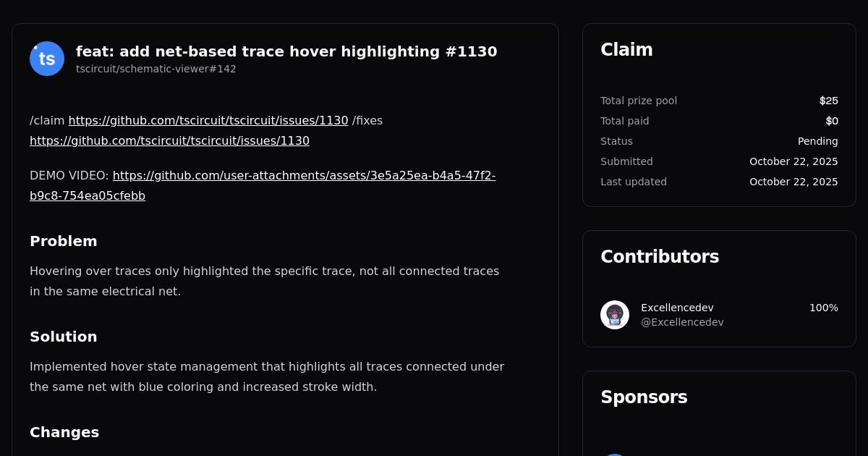Open the tscircuit/schematic-viewer#142 reference
Screen dimensions: 868x456
pos(156,69)
